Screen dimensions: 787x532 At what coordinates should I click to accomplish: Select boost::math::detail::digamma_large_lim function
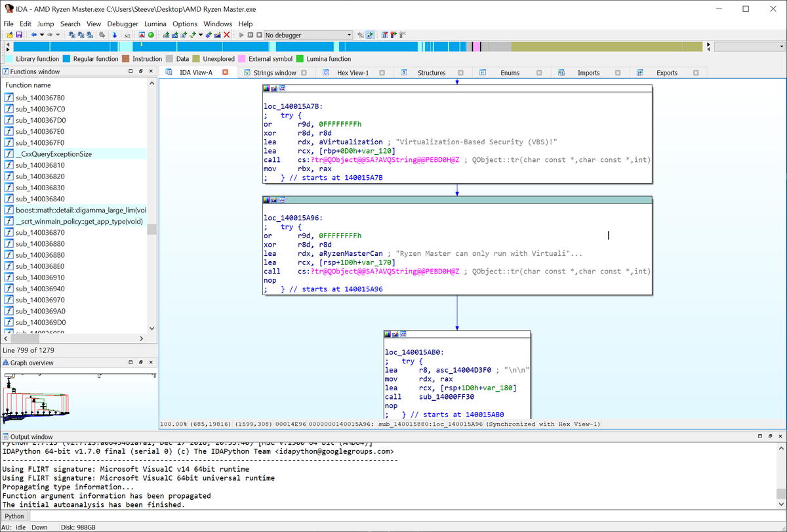[x=74, y=210]
